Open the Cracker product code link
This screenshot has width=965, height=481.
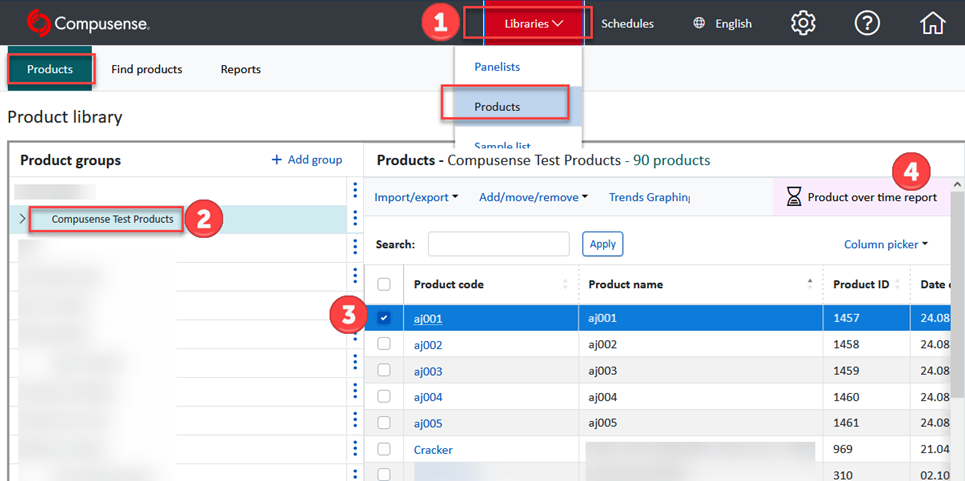point(433,450)
